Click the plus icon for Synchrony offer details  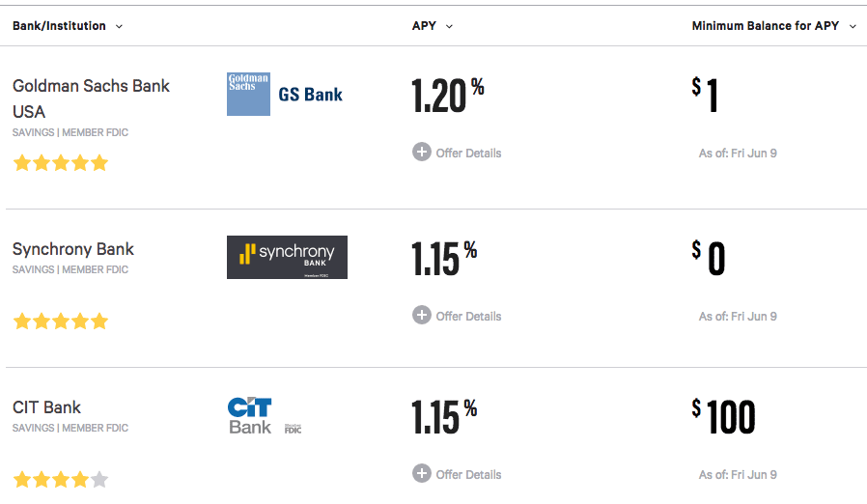point(422,316)
